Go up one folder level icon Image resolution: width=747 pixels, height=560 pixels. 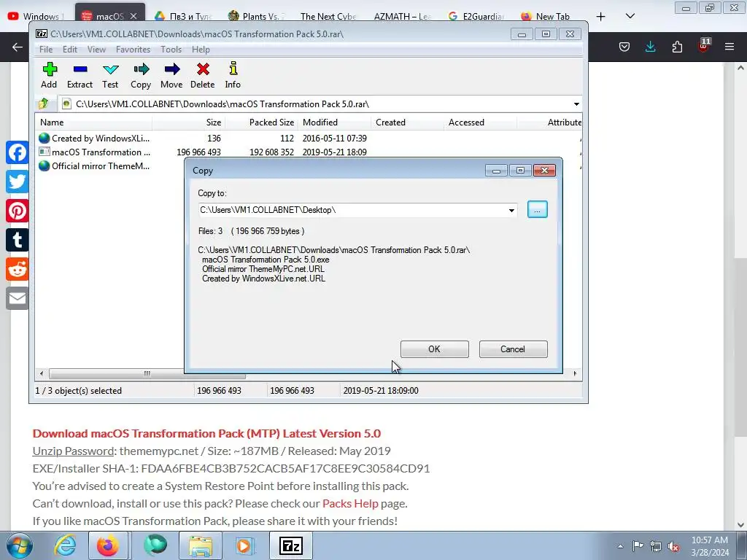43,104
